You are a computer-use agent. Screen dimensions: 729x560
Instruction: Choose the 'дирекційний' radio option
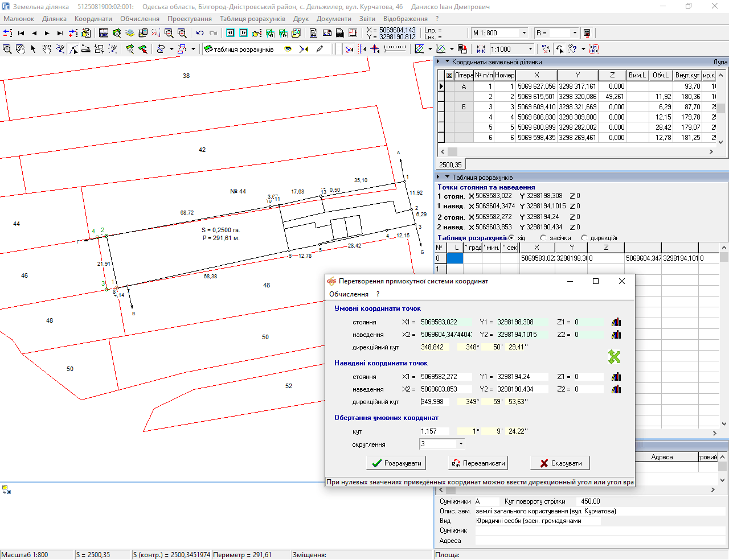[x=584, y=238]
